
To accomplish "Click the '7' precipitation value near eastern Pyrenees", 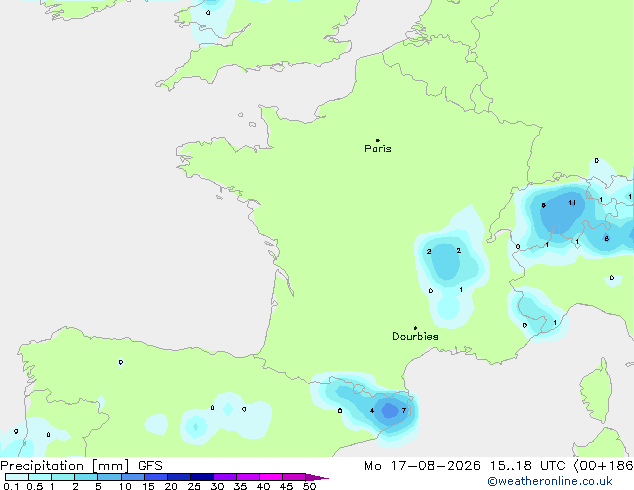I will coord(404,410).
